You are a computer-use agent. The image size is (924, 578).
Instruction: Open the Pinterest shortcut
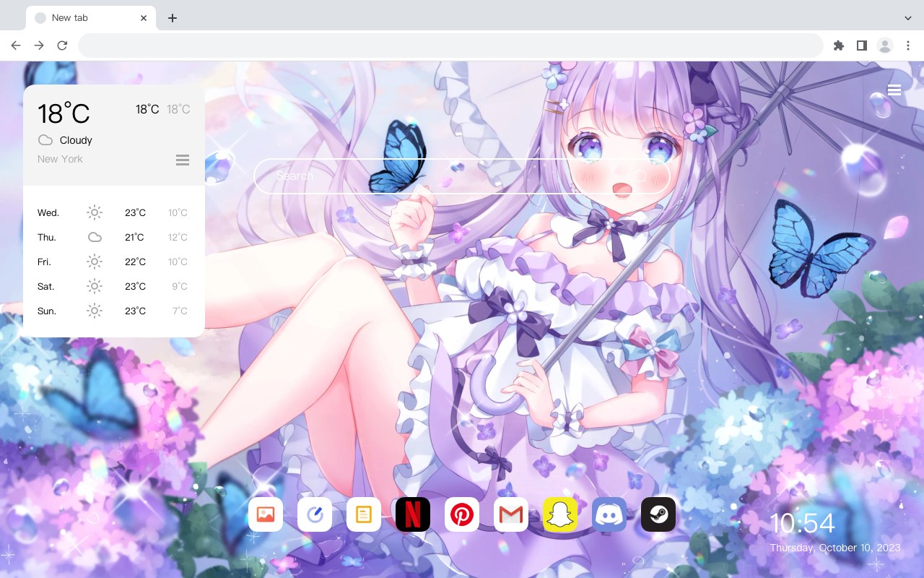click(x=462, y=514)
